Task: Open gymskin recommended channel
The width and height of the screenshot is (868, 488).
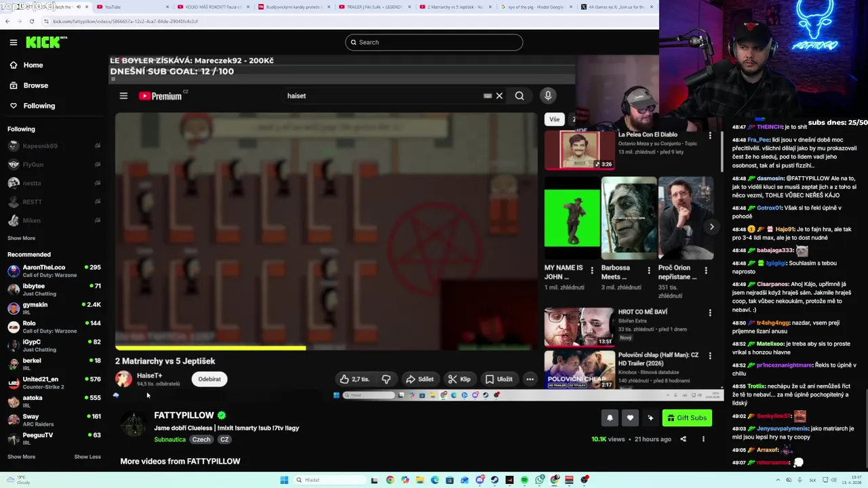Action: coord(54,308)
